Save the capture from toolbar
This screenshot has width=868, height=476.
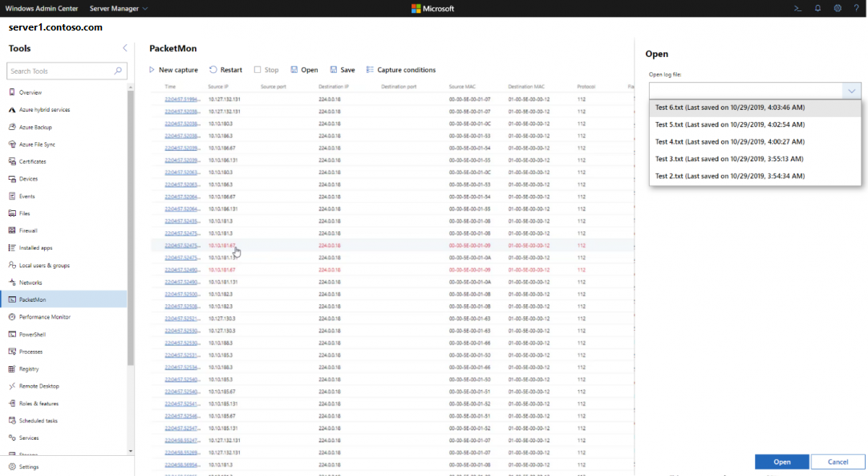pos(343,70)
